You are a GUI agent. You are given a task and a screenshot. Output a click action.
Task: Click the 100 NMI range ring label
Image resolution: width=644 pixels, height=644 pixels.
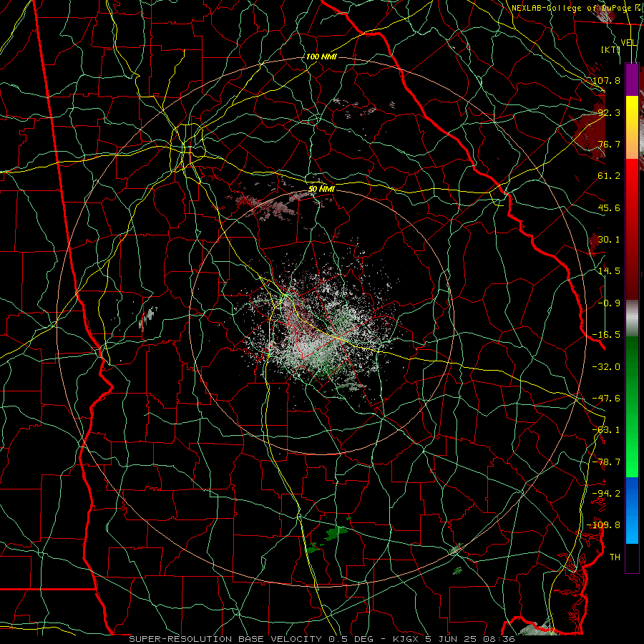321,57
